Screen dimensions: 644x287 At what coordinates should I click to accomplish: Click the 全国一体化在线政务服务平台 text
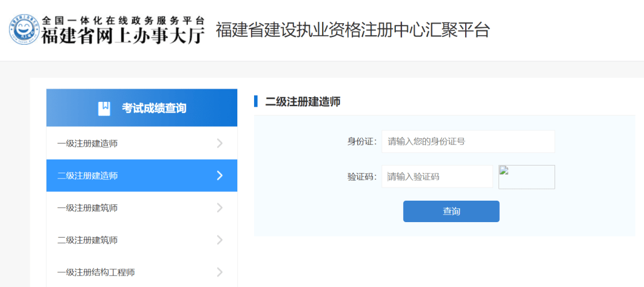click(123, 20)
